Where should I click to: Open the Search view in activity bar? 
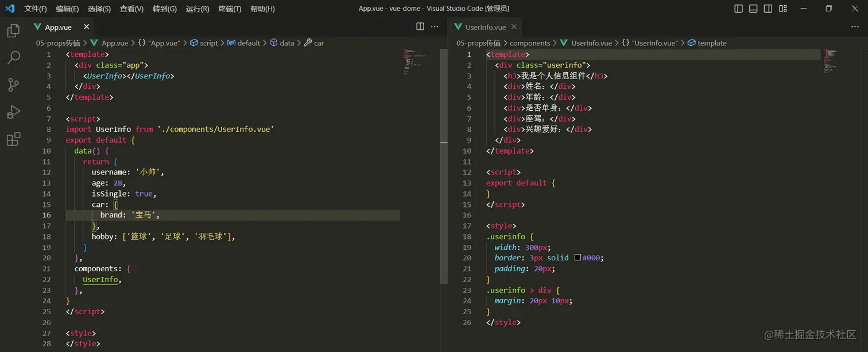13,57
